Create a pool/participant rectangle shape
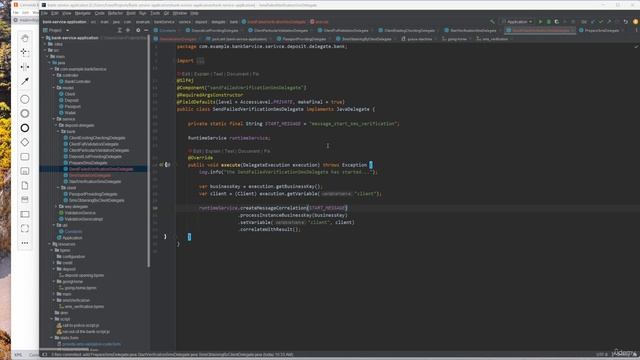The image size is (640, 360). click(x=25, y=214)
